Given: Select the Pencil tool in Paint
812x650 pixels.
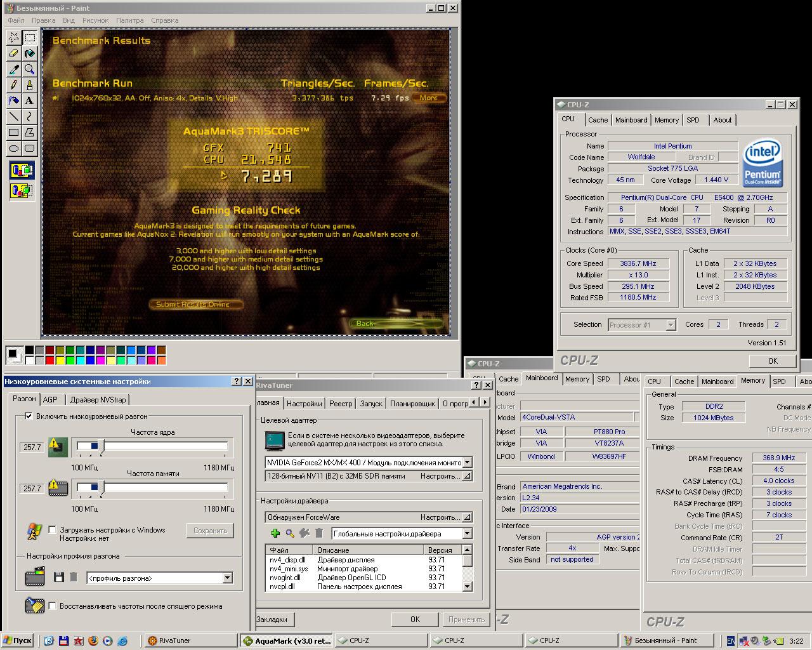Looking at the screenshot, I should 13,85.
